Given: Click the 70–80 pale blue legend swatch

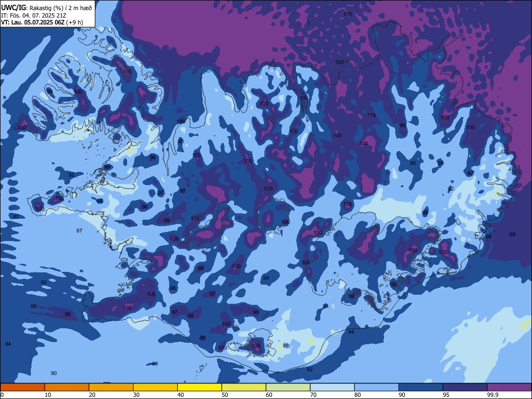Looking at the screenshot, I should click(x=332, y=387).
